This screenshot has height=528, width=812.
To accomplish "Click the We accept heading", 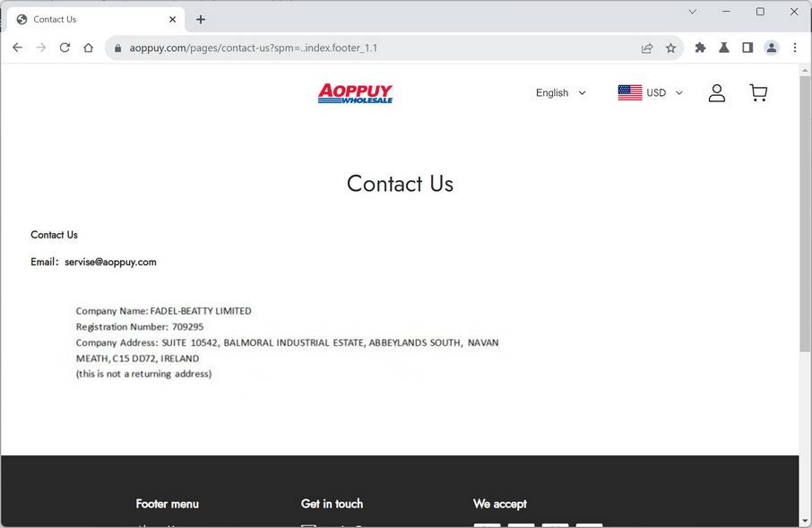I will 500,504.
